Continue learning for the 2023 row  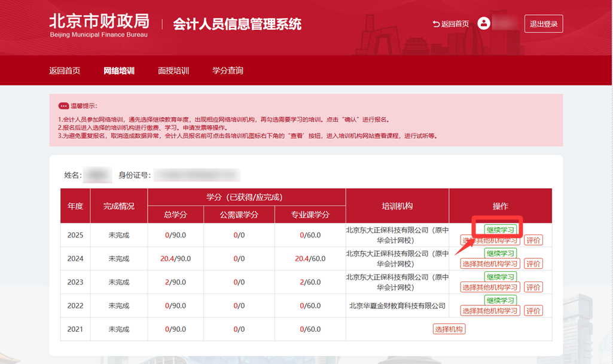click(x=500, y=277)
